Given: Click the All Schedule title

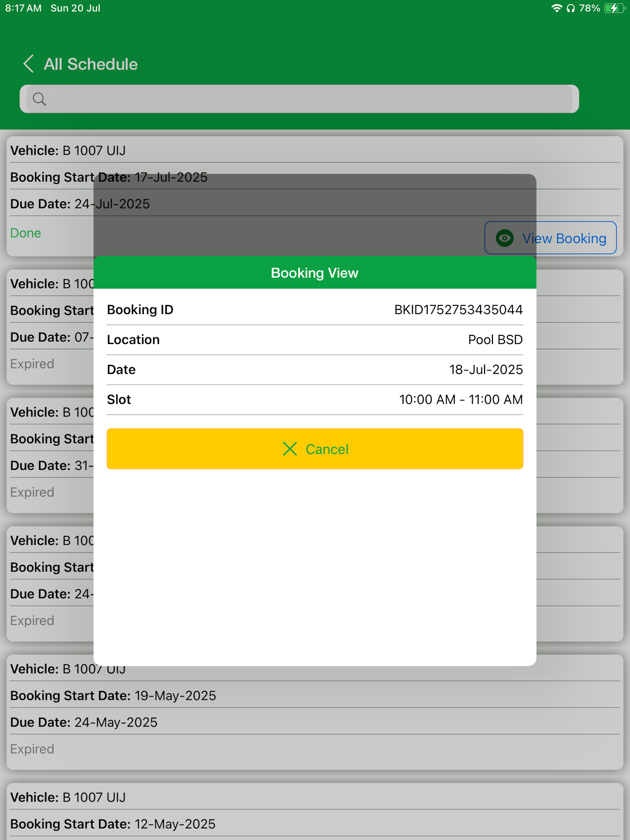Looking at the screenshot, I should [91, 64].
